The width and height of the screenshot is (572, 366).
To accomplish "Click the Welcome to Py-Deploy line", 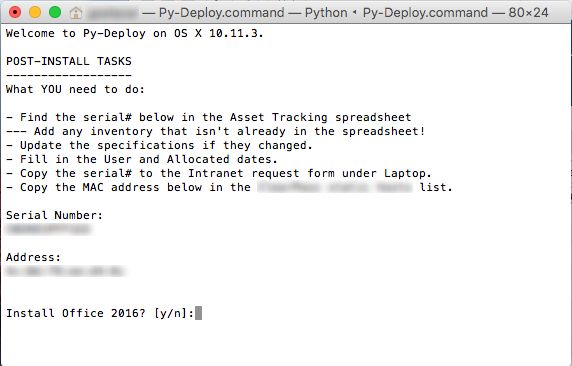I will pyautogui.click(x=135, y=33).
